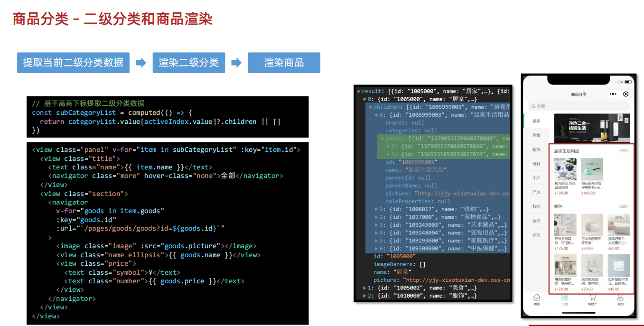Viewport: 644px width, 326px height.
Task: Click the saleProperties: null console line
Action: [418, 201]
